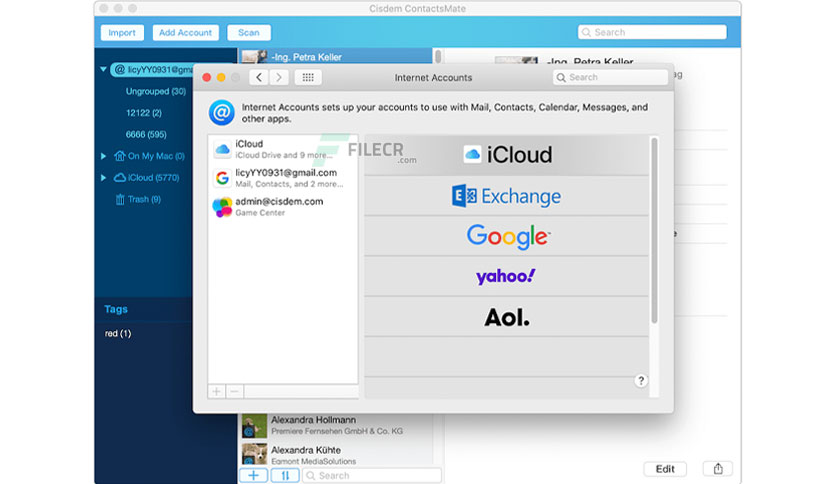The height and width of the screenshot is (484, 836).
Task: Click the On My Mac house icon
Action: coord(119,156)
